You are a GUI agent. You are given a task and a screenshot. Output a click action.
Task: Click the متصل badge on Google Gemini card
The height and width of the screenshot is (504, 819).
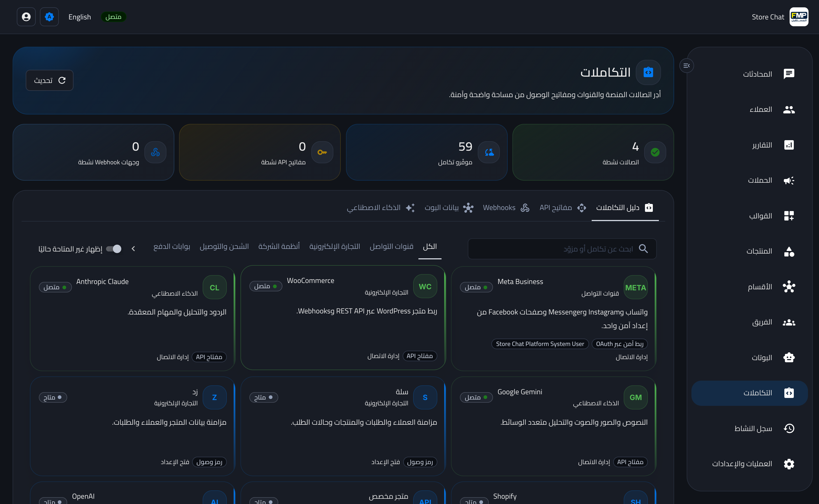pyautogui.click(x=476, y=397)
